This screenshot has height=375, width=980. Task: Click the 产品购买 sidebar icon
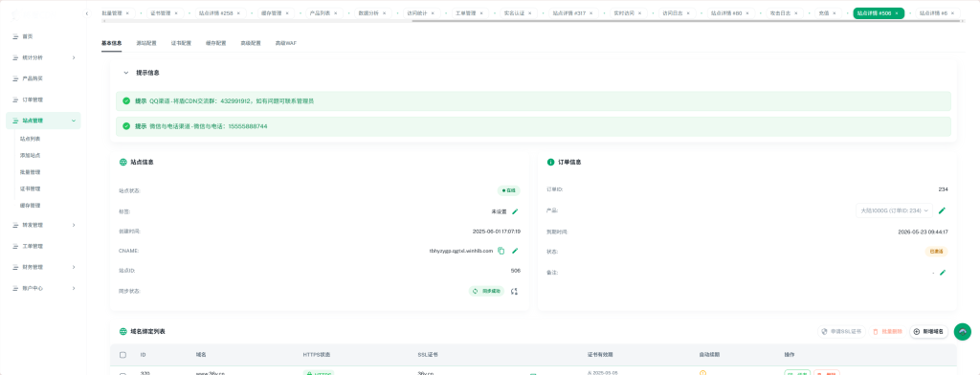point(15,78)
